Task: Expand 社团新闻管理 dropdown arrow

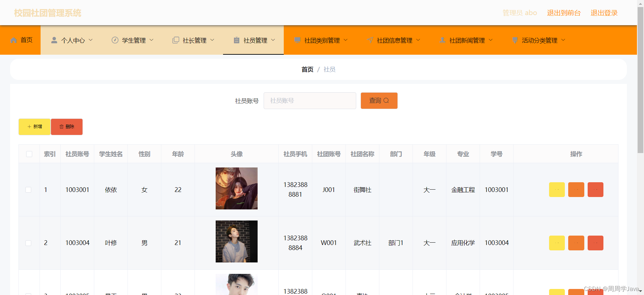Action: point(491,40)
